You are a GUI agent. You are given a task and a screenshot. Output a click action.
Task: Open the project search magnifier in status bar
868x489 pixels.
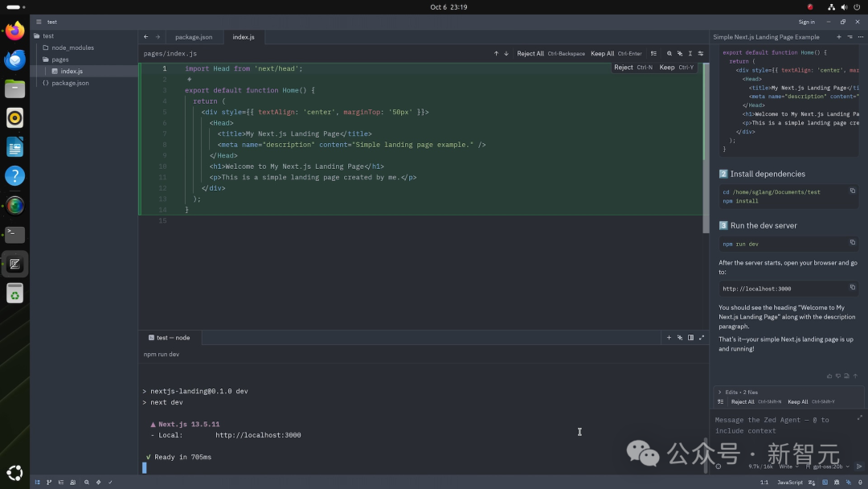(86, 482)
